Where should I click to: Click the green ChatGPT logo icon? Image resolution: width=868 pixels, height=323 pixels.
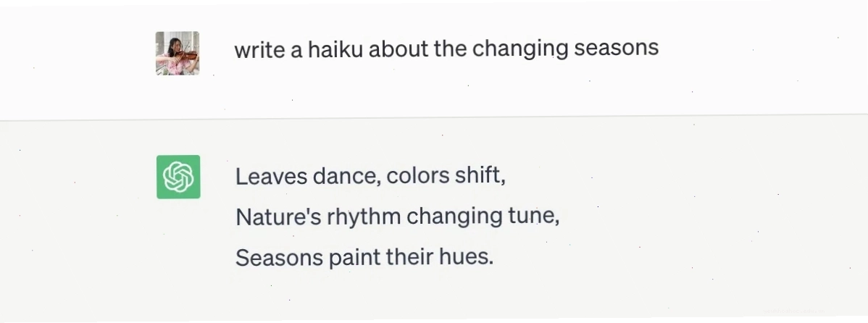[x=178, y=177]
